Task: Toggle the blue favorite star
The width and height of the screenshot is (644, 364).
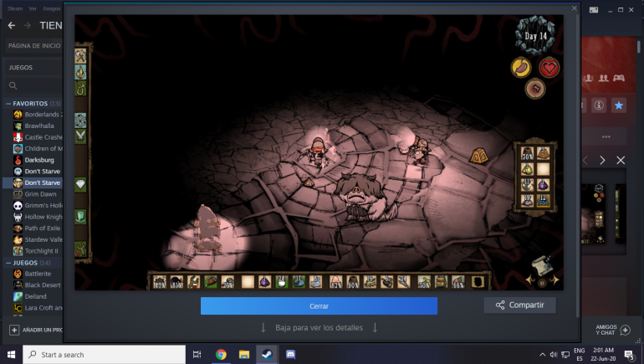Action: pyautogui.click(x=619, y=105)
